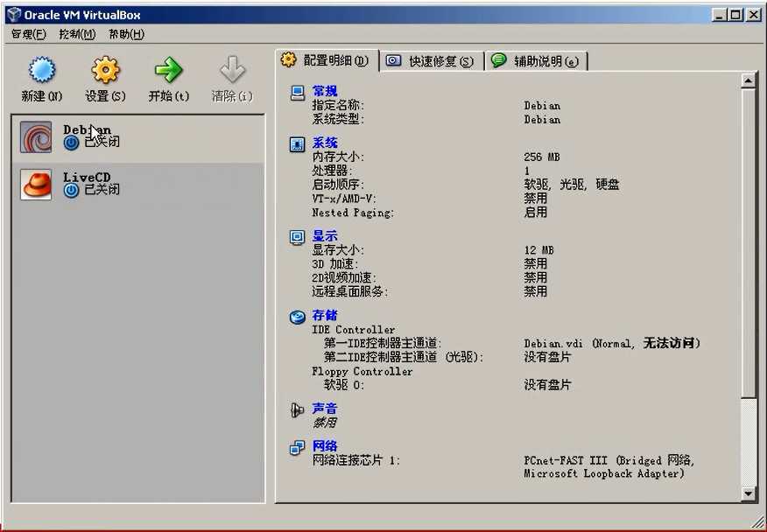This screenshot has height=532, width=767.
Task: Click the 存储 (Storage) disk icon
Action: pyautogui.click(x=297, y=318)
